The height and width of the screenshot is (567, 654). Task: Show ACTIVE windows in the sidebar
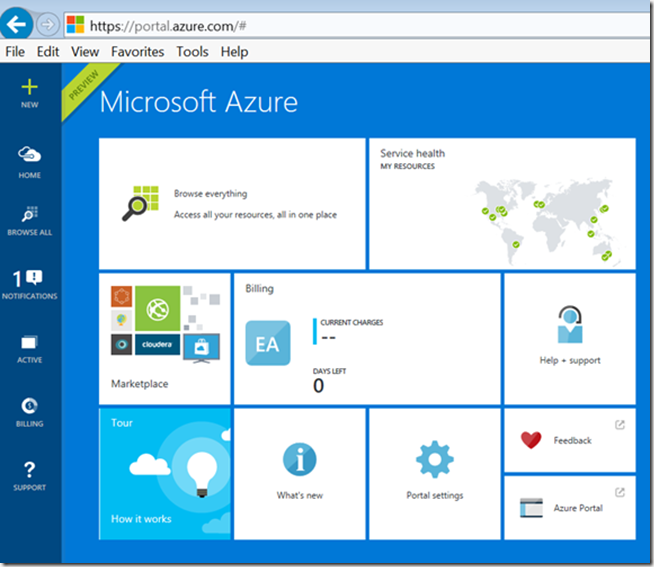click(30, 349)
